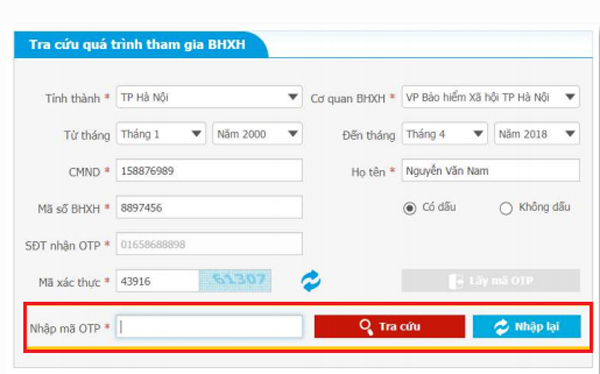This screenshot has height=374, width=600.
Task: Open the Từ tháng month dropdown Tháng 1
Action: click(x=161, y=134)
